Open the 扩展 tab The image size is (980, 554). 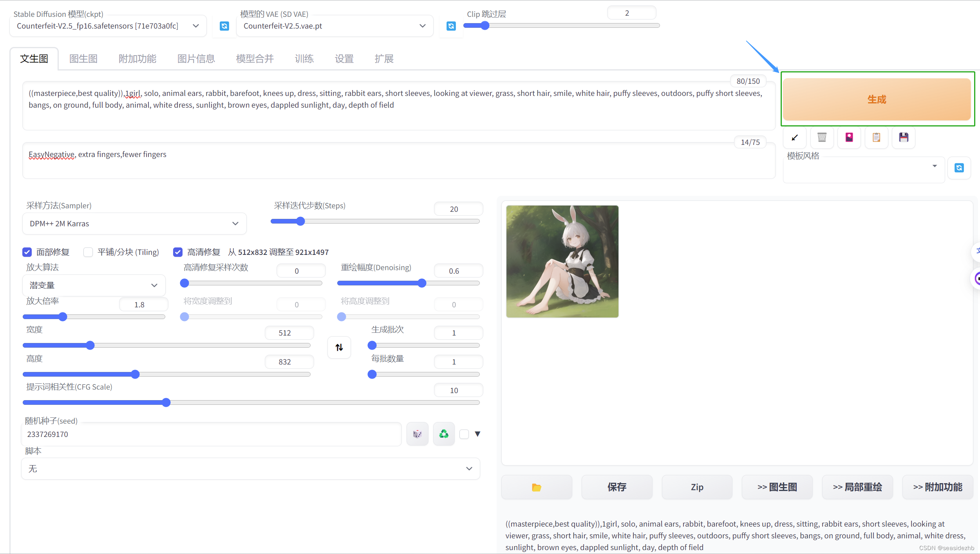coord(384,59)
